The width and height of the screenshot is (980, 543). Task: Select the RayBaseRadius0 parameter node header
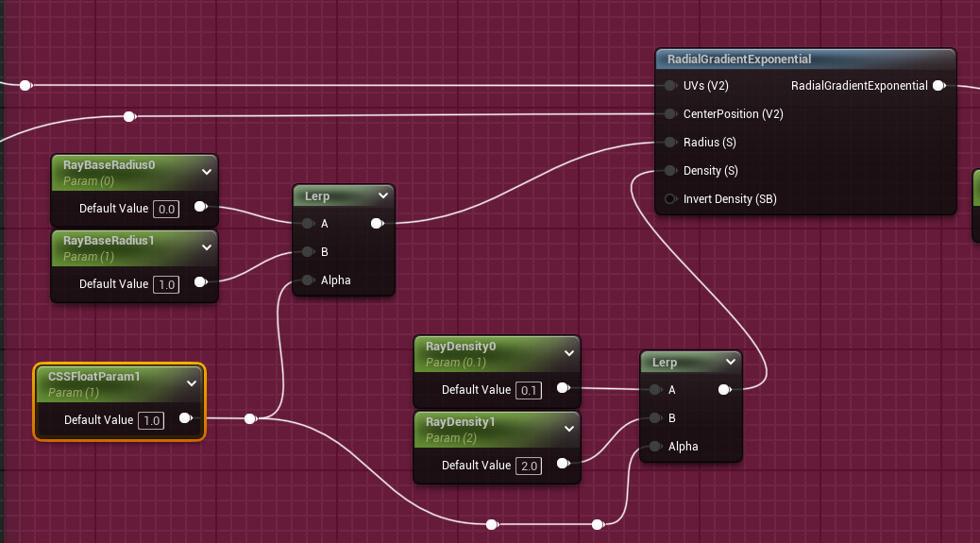click(134, 173)
